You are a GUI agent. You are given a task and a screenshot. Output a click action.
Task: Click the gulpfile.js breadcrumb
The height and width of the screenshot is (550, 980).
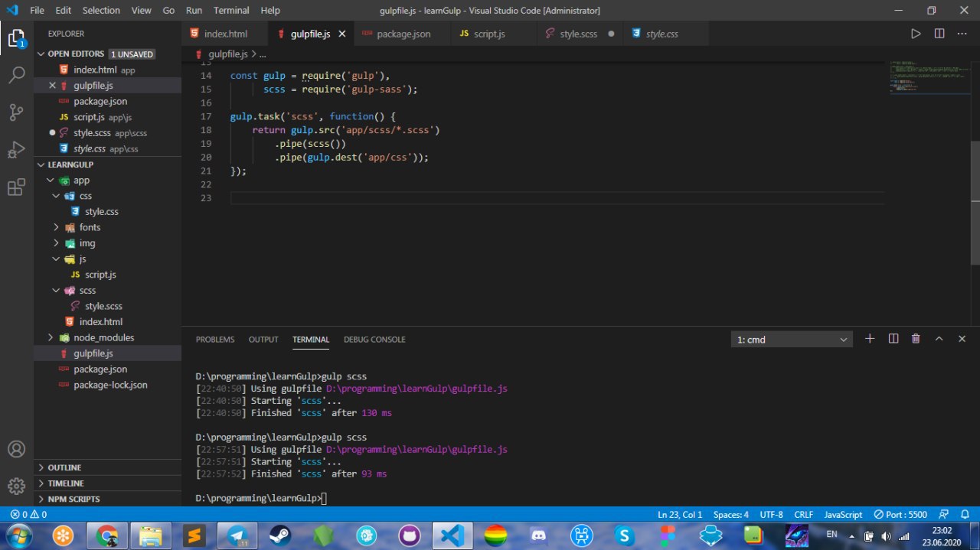coord(228,54)
